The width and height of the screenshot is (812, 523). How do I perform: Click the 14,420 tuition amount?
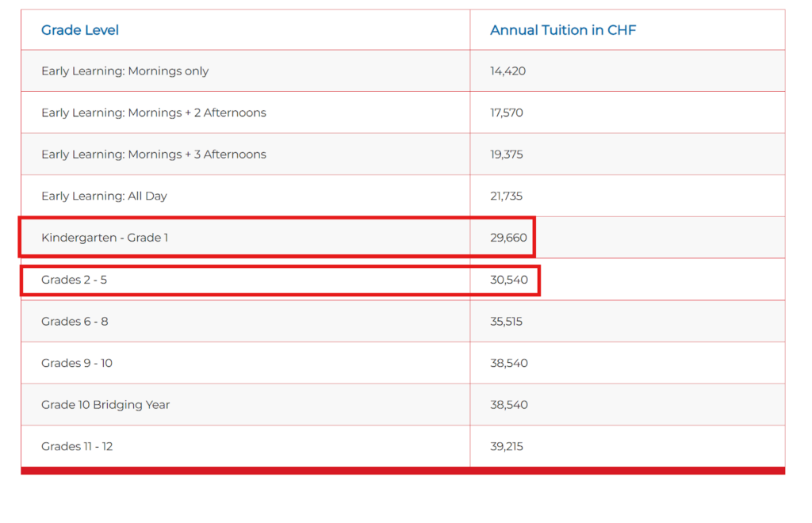(x=507, y=71)
